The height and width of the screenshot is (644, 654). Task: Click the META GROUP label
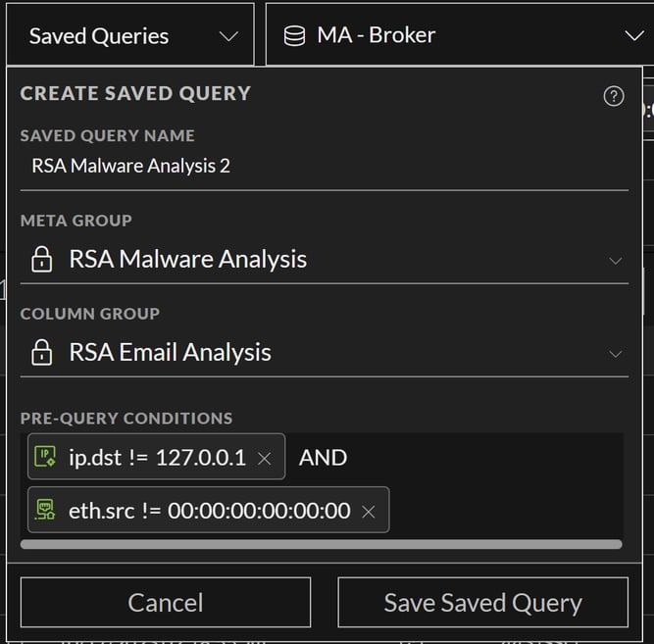coord(76,221)
